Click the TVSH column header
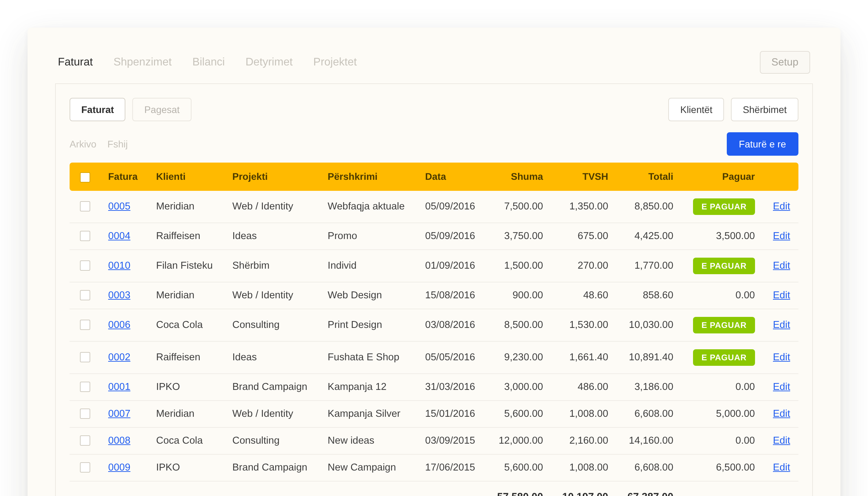The image size is (868, 496). click(x=595, y=177)
